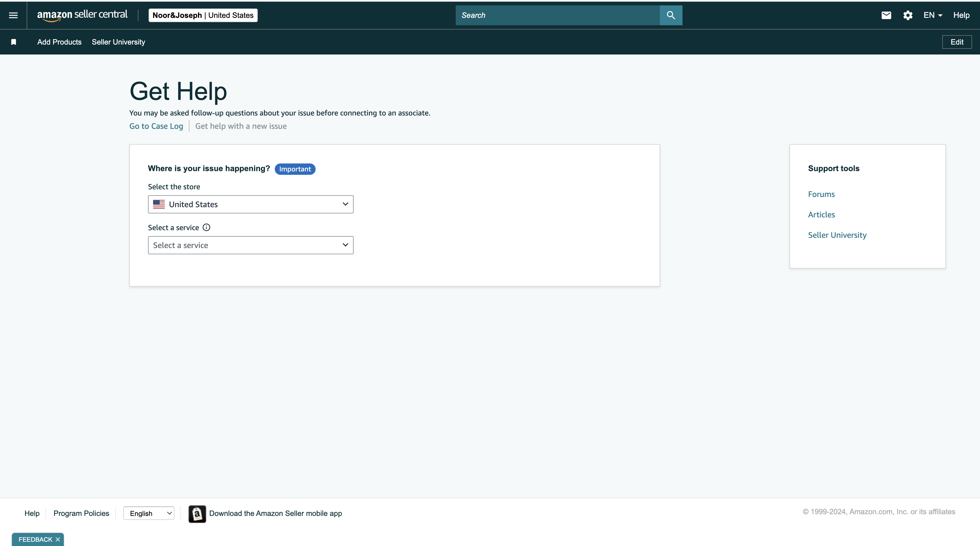Expand the United States store dropdown
Viewport: 980px width, 546px height.
pyautogui.click(x=251, y=204)
